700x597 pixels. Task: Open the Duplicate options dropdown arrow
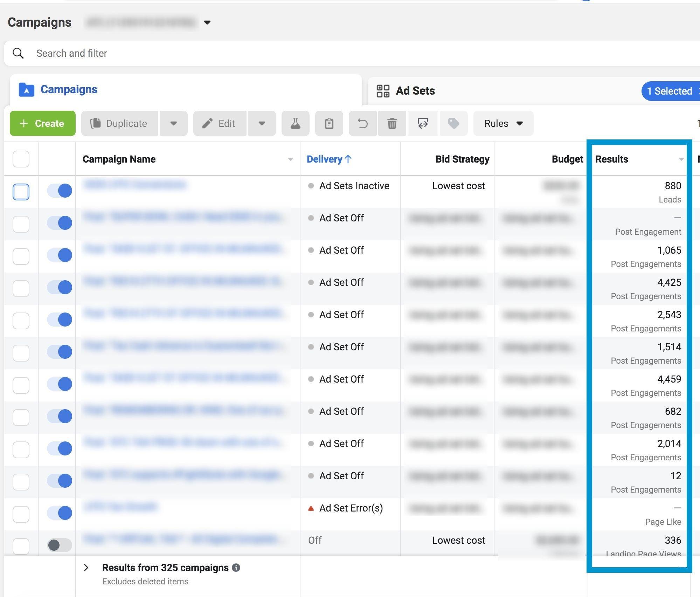click(173, 123)
